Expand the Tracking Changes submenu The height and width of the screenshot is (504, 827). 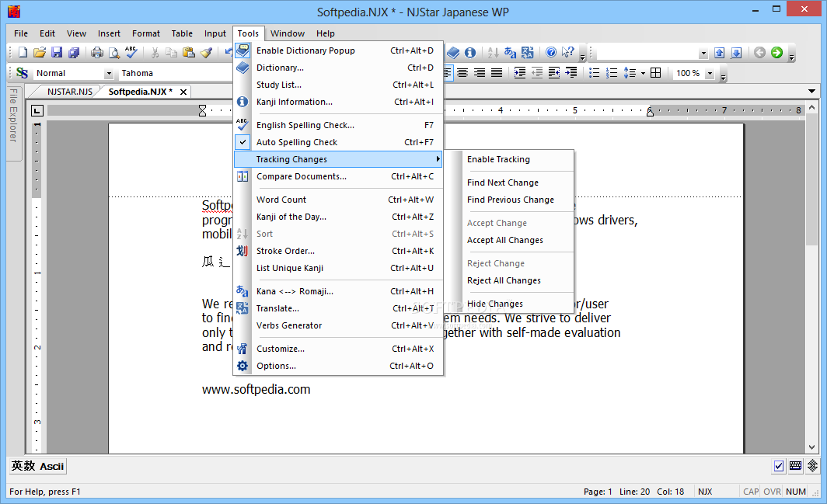coord(338,159)
